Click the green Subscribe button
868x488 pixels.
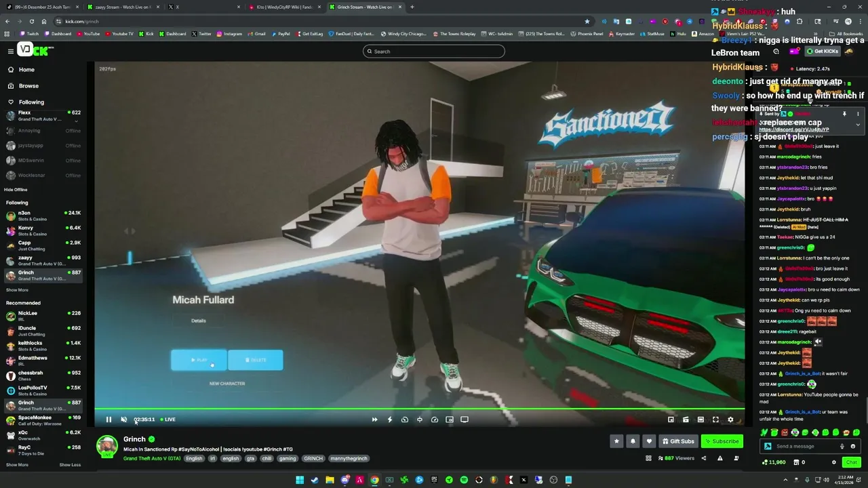pyautogui.click(x=722, y=441)
